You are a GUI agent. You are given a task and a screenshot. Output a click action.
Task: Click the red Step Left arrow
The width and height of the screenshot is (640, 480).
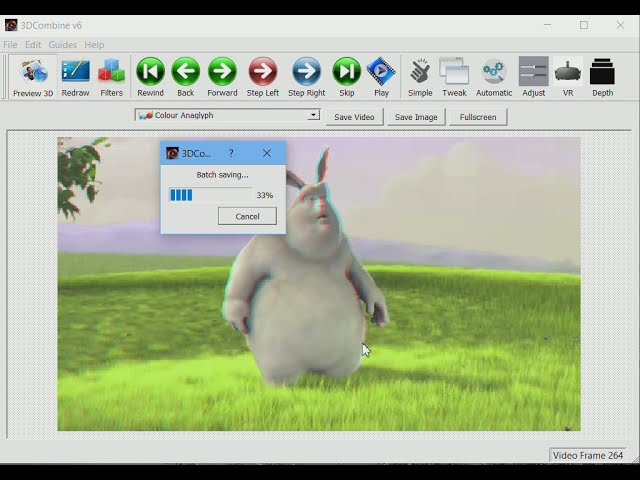(262, 77)
